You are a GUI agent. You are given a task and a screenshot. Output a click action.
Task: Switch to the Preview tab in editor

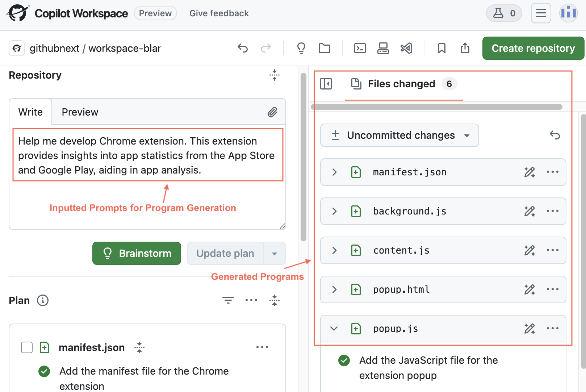click(80, 112)
